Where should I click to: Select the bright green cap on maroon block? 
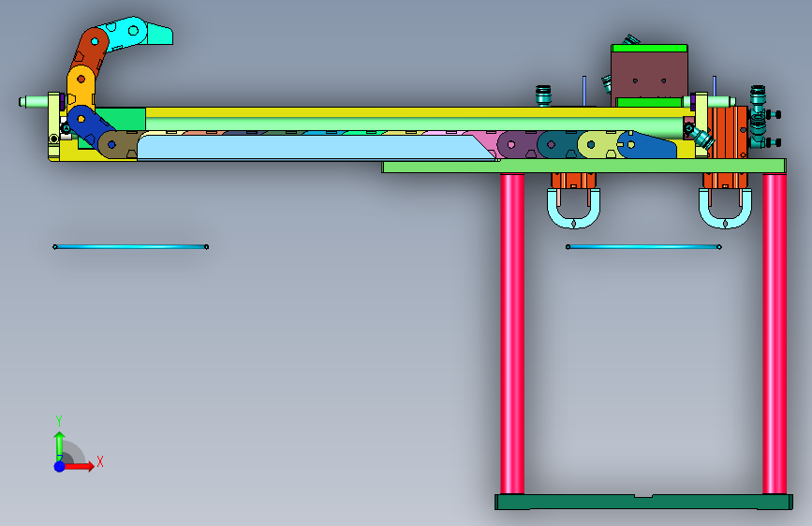coord(649,48)
